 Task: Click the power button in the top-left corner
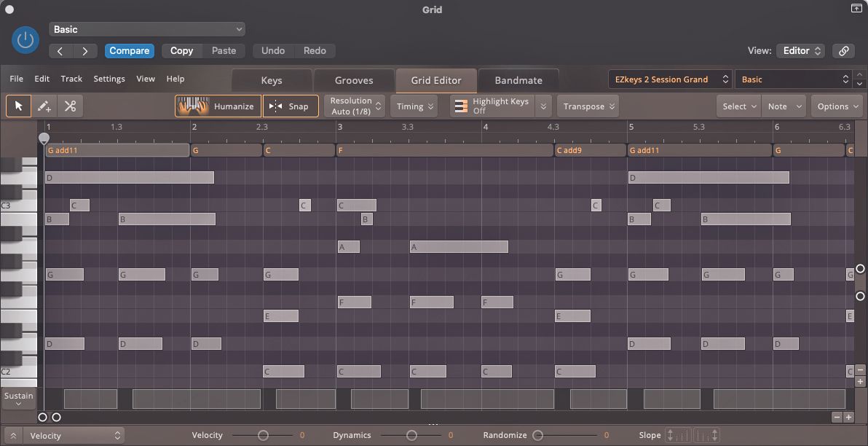pyautogui.click(x=24, y=40)
